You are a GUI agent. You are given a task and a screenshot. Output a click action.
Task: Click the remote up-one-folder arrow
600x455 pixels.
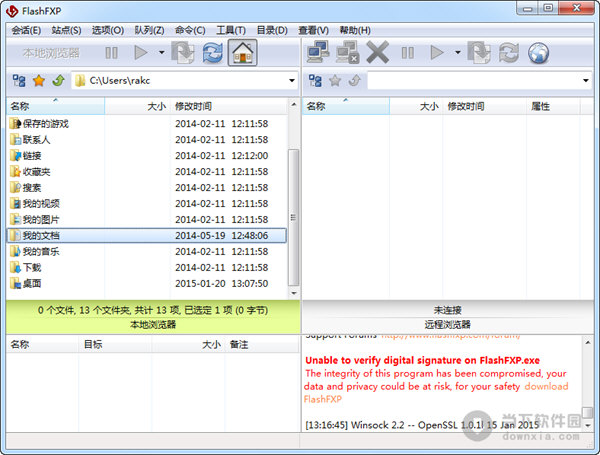tap(355, 81)
